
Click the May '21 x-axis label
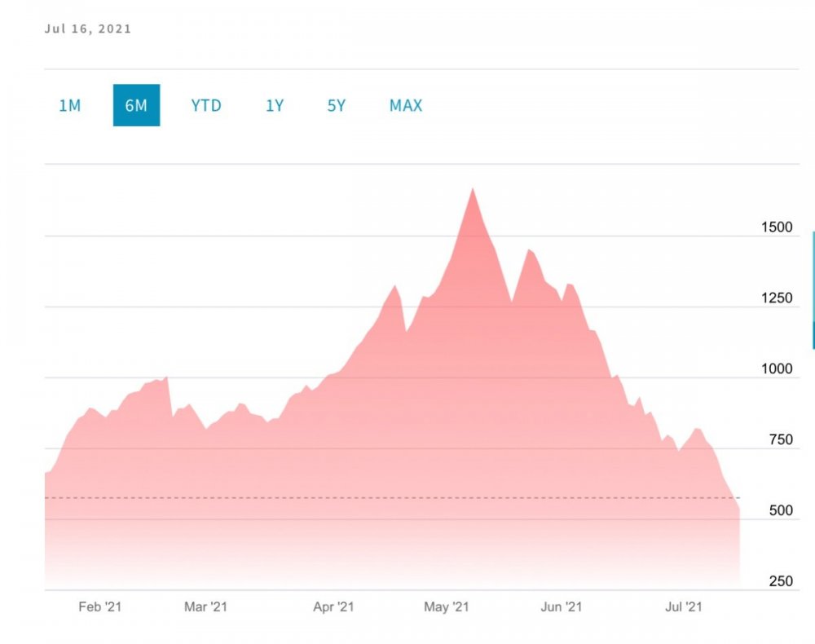(x=447, y=607)
